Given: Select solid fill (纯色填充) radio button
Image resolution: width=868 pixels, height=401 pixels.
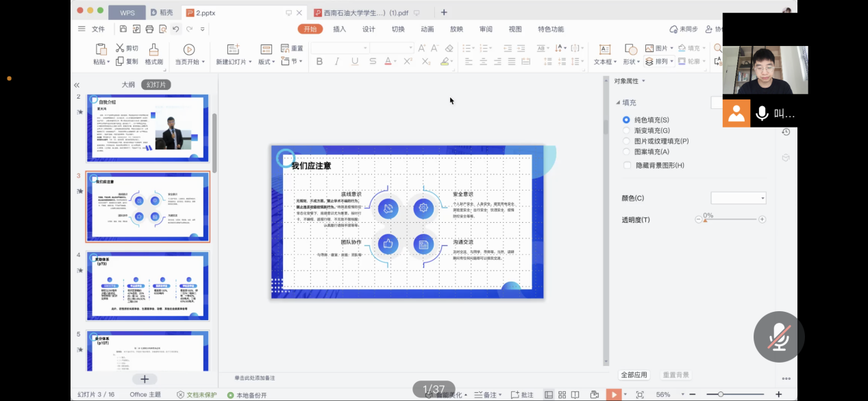Looking at the screenshot, I should coord(626,120).
